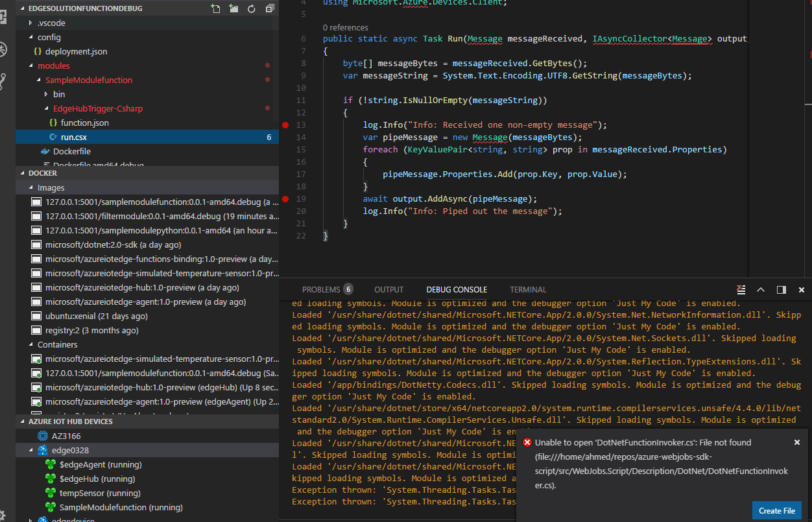Clear the debug console output
The width and height of the screenshot is (812, 522).
point(741,290)
